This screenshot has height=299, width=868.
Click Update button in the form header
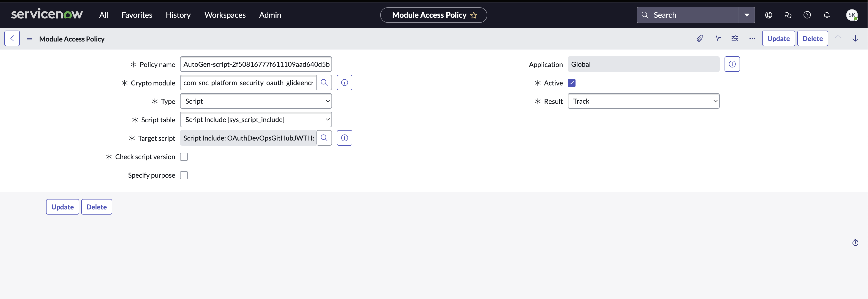tap(778, 39)
